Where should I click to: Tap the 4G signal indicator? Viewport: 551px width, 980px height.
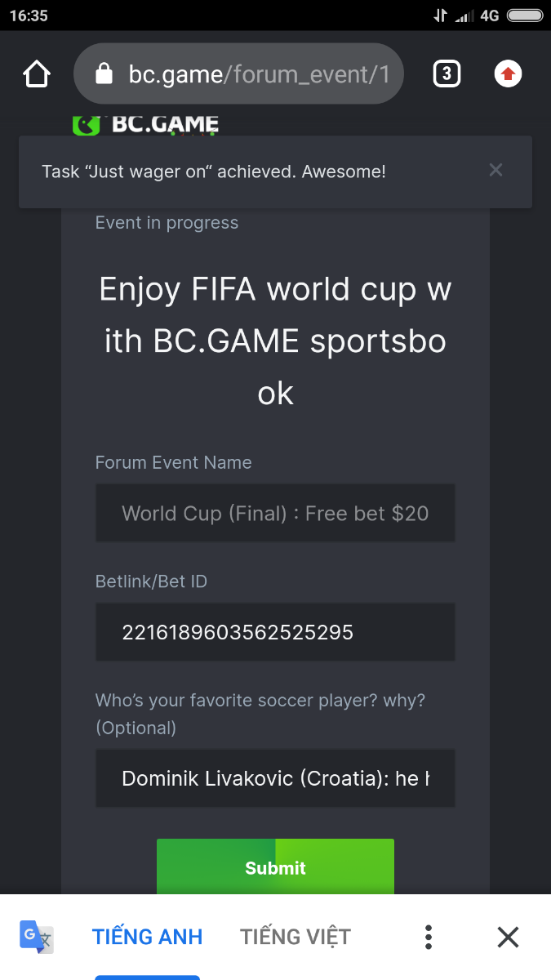489,16
